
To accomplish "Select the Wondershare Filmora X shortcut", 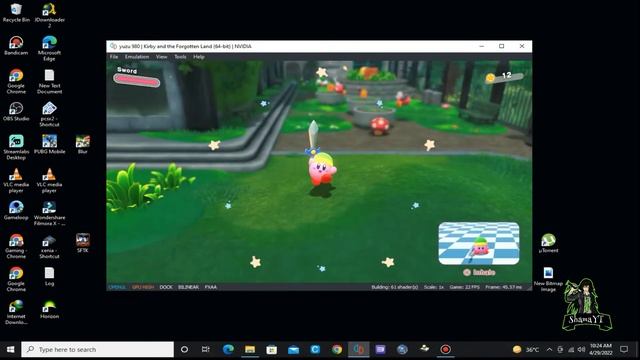I will pyautogui.click(x=49, y=213).
